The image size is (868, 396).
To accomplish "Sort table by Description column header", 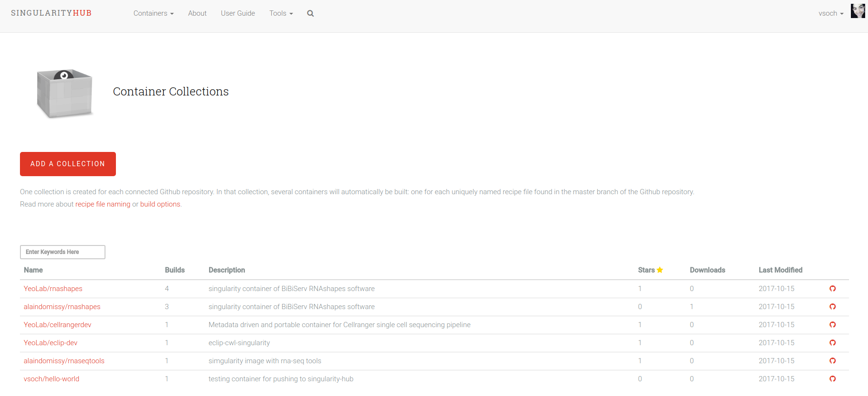I will [x=227, y=270].
